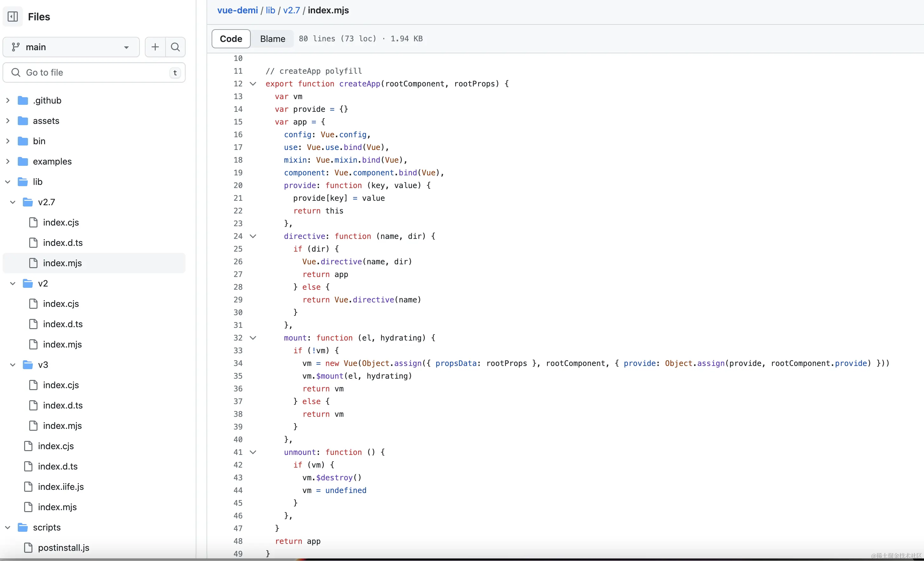
Task: Fold the directive function at line 24
Action: pyautogui.click(x=253, y=236)
